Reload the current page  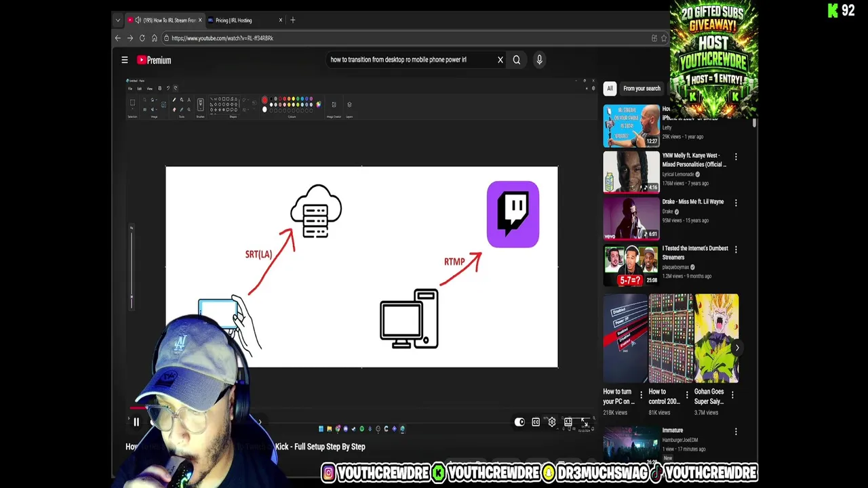click(142, 38)
